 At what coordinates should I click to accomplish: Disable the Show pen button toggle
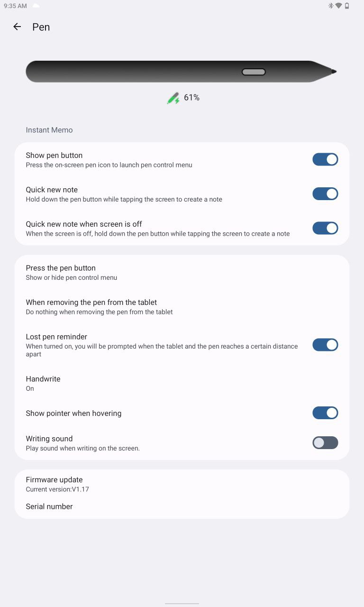point(325,159)
